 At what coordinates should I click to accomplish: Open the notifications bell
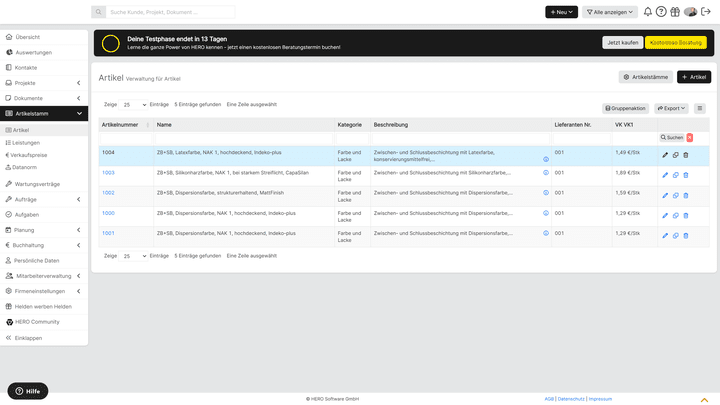tap(648, 12)
